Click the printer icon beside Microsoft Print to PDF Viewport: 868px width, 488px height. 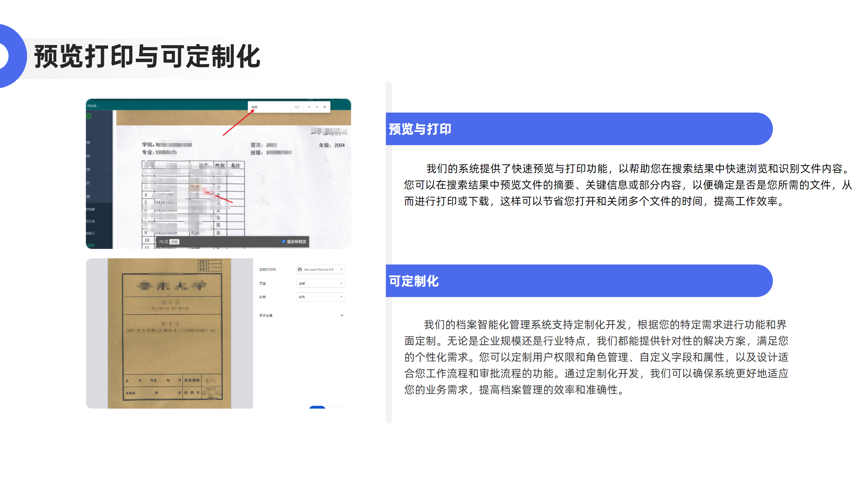point(300,270)
